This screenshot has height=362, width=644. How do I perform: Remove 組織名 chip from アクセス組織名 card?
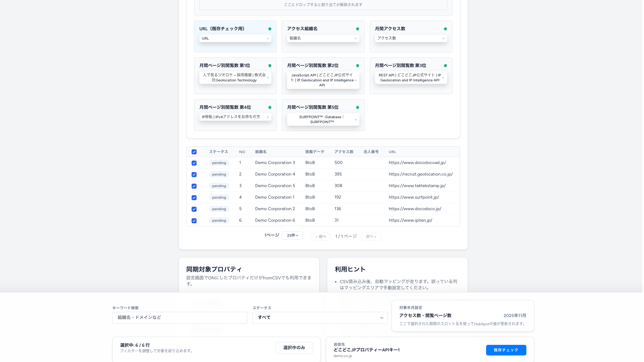tap(355, 39)
